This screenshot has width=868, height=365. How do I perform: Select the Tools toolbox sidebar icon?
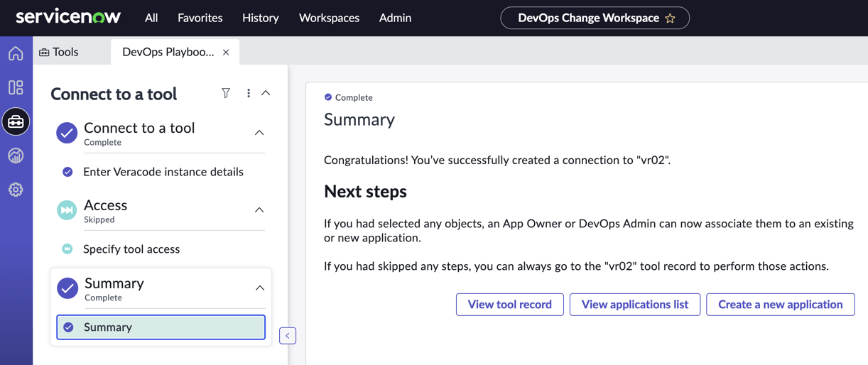point(16,121)
